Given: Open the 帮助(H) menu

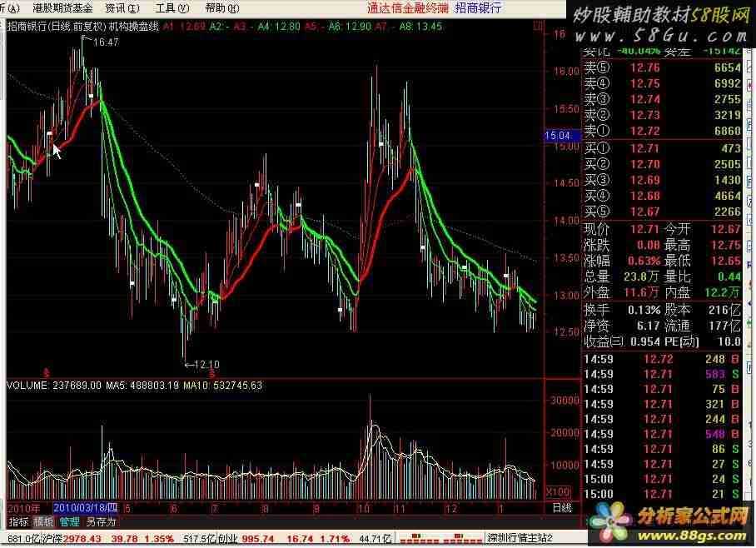Looking at the screenshot, I should [x=222, y=8].
